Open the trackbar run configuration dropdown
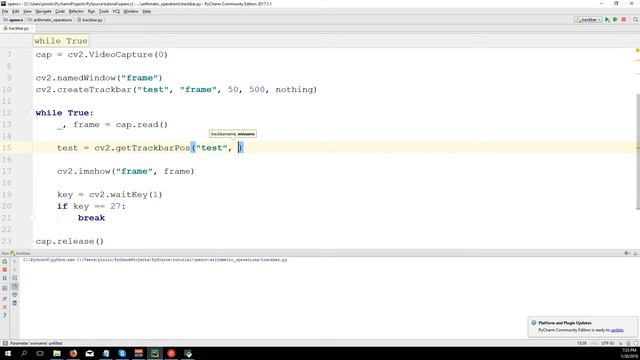Image resolution: width=640 pixels, height=360 pixels. (588, 20)
